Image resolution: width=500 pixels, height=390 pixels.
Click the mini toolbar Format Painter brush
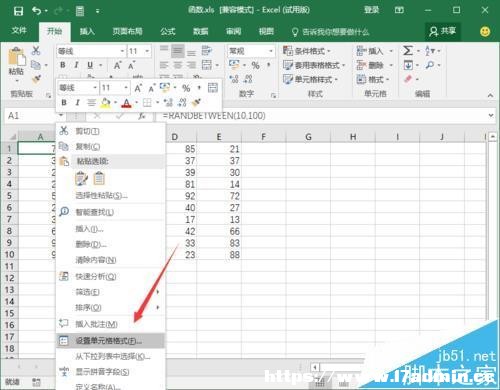click(197, 102)
